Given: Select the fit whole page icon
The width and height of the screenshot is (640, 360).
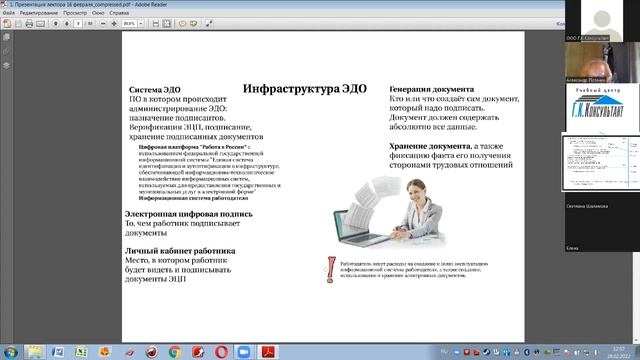Looking at the screenshot, I should coord(167,24).
